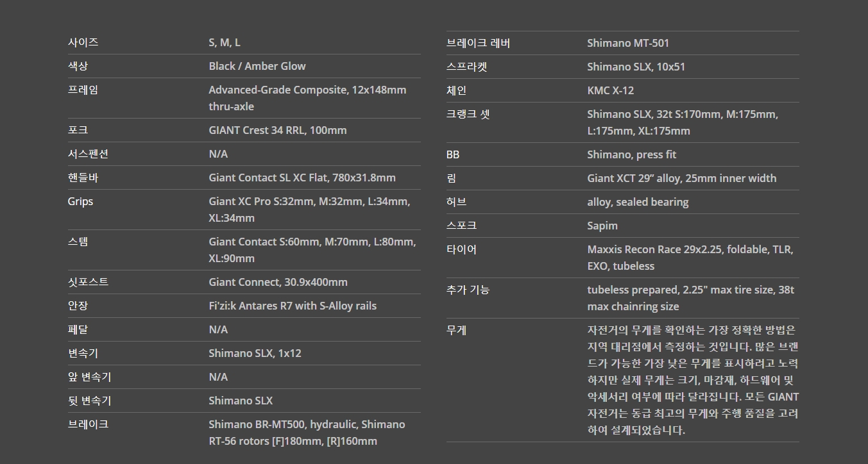Viewport: 868px width, 464px height.
Task: Select the brake value 'Shimano BR-MT500, hydraulic'
Action: coord(283,424)
